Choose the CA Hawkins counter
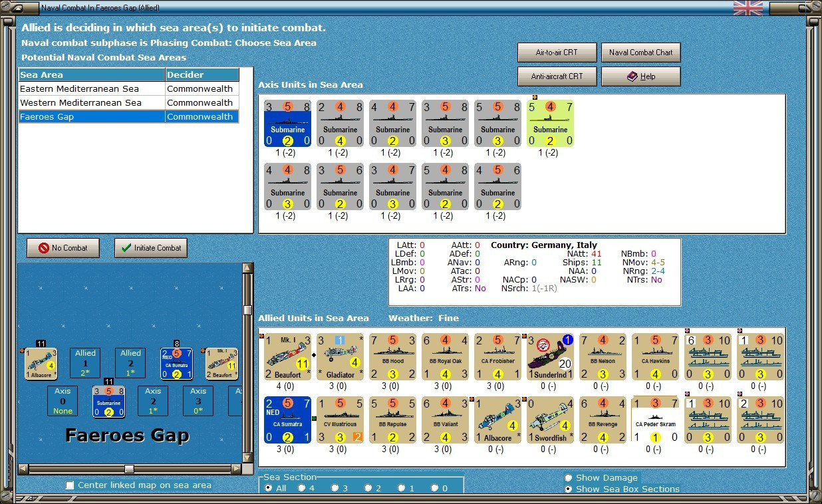 [x=655, y=356]
